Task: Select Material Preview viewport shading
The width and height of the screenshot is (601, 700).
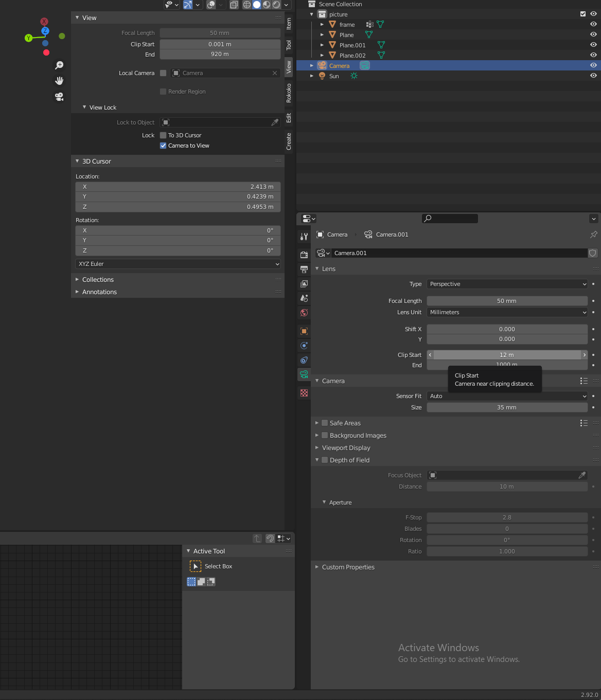Action: [267, 5]
